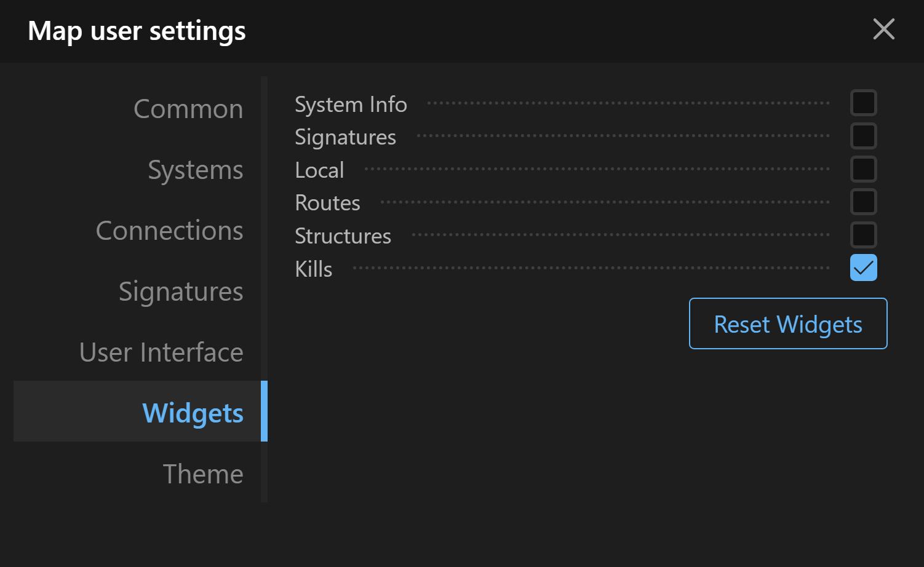Open the Signatures settings section
This screenshot has width=924, height=567.
pyautogui.click(x=180, y=291)
